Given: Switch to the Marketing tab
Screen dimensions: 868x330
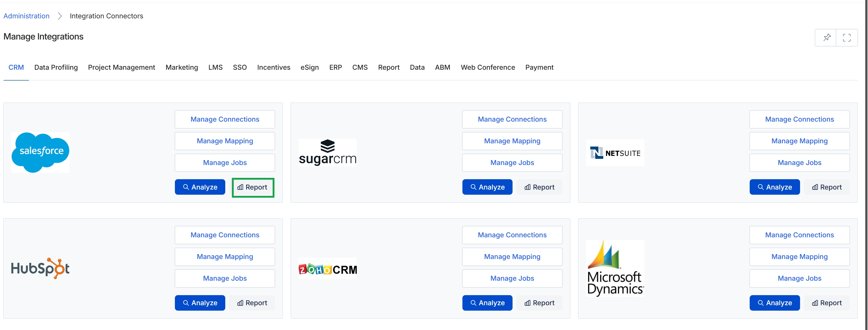Looking at the screenshot, I should tap(182, 67).
